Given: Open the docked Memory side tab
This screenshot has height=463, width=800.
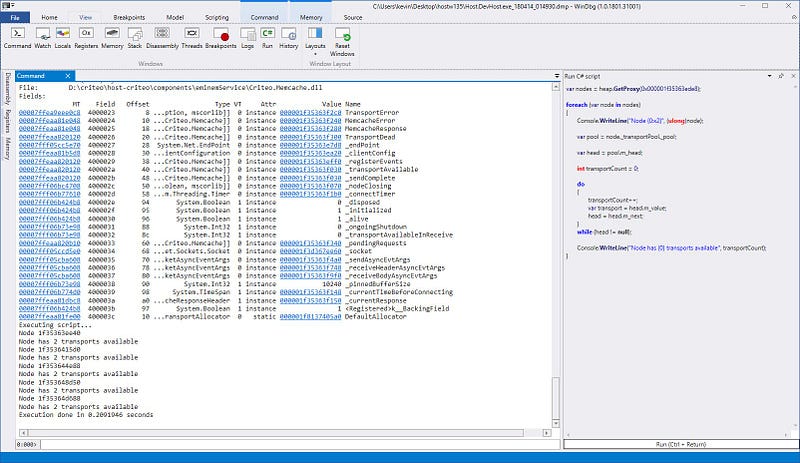Looking at the screenshot, I should tap(8, 148).
